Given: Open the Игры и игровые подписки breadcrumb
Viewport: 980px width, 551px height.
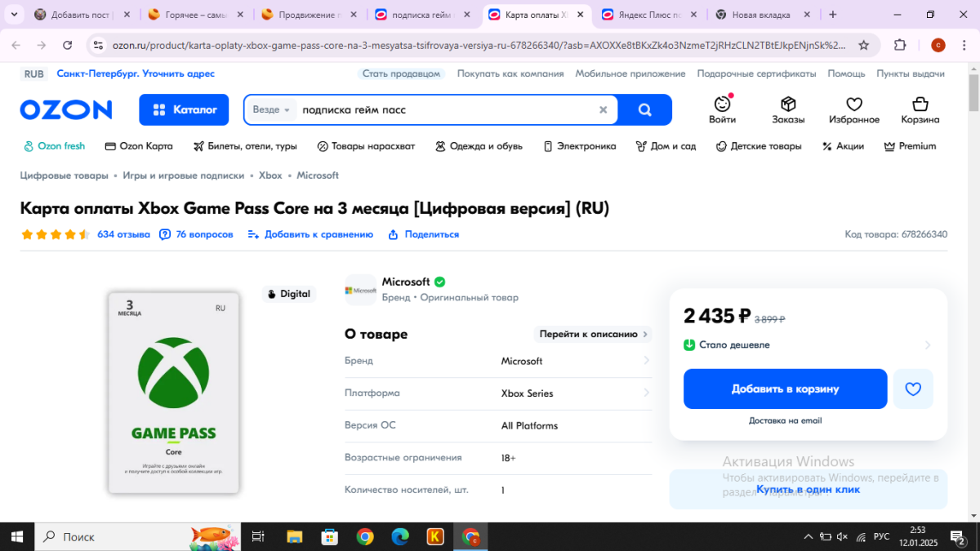Looking at the screenshot, I should (x=184, y=176).
